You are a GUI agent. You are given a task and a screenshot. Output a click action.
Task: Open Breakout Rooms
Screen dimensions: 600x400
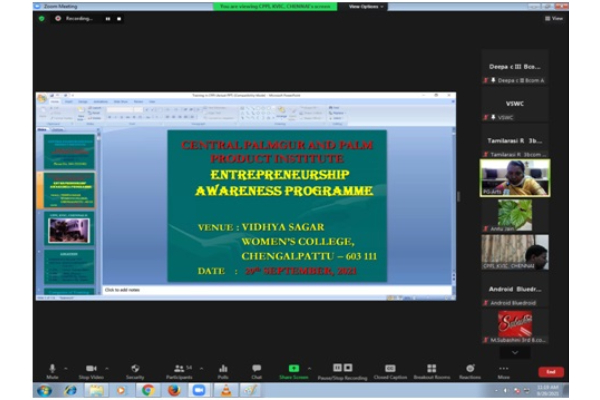(429, 369)
